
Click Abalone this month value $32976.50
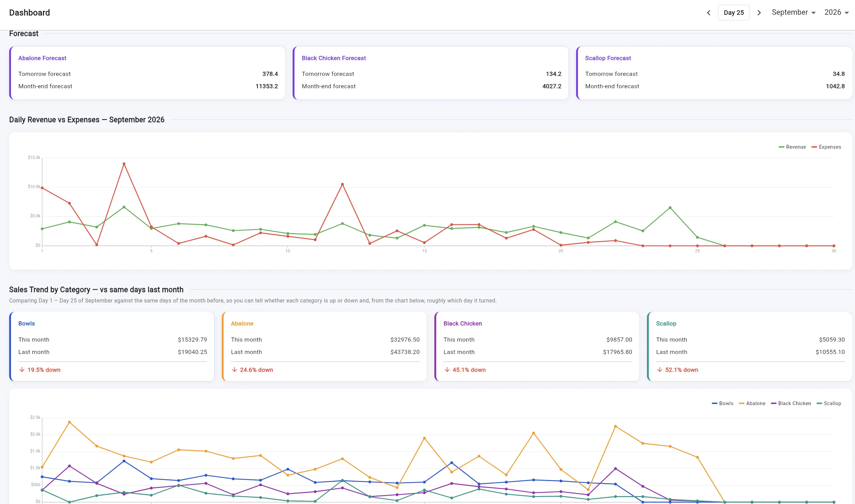405,340
